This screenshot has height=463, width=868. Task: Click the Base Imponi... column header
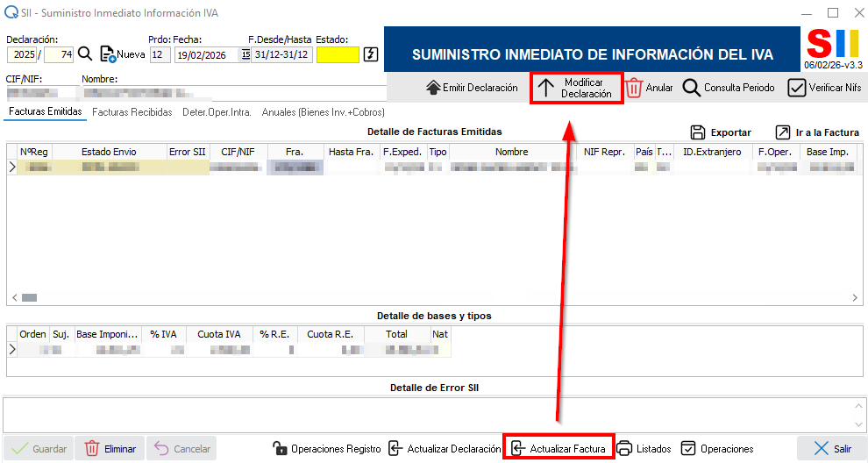(107, 334)
